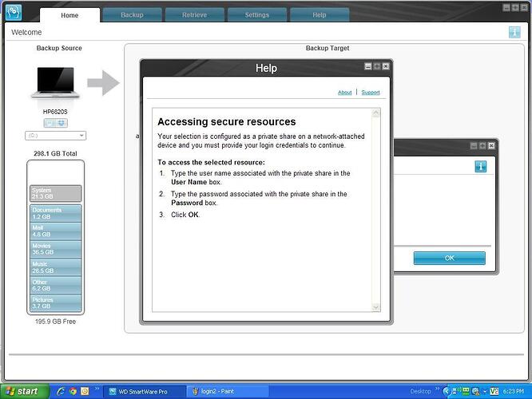Expand the (C:) drive dropdown

point(55,136)
